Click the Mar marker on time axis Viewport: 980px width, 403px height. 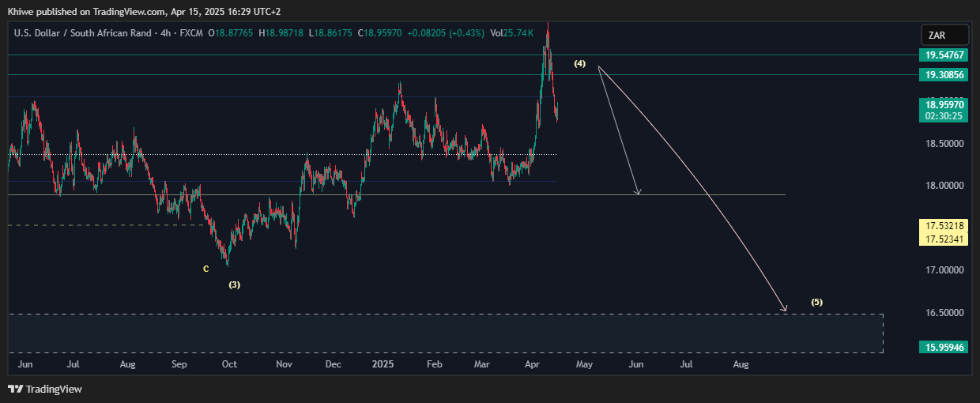[482, 364]
